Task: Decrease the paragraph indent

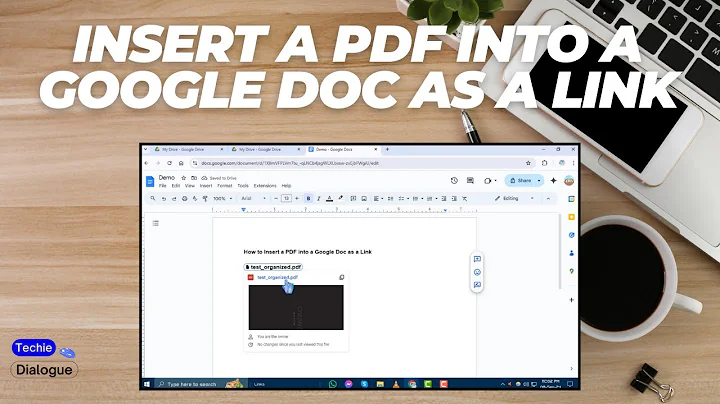Action: point(444,198)
